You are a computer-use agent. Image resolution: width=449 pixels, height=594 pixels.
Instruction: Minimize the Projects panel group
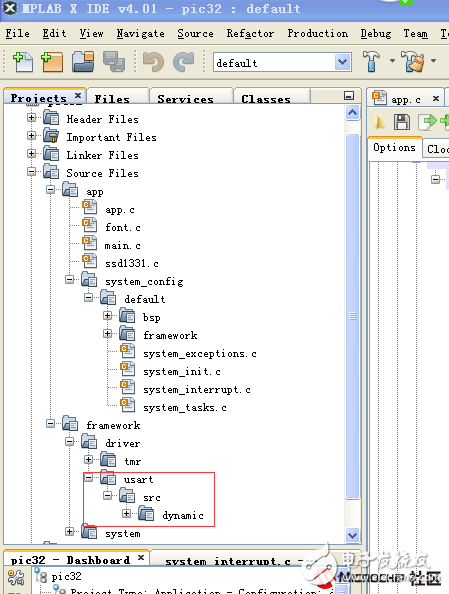tap(349, 95)
